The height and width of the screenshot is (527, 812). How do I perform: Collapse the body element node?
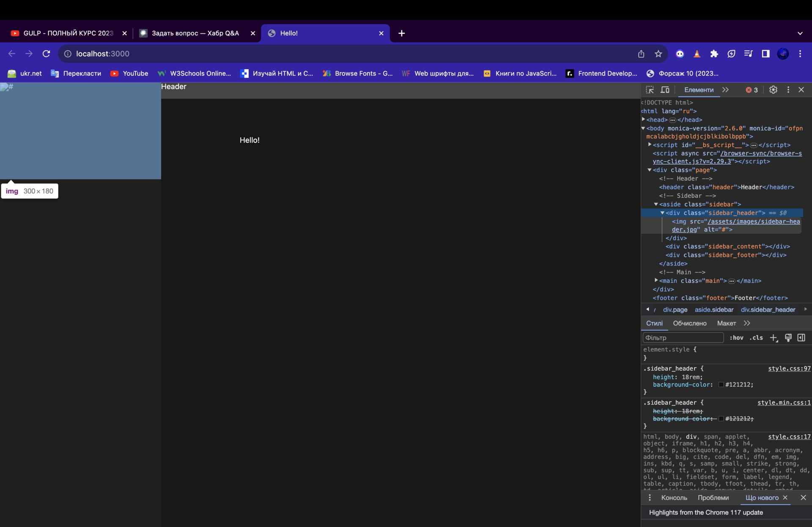pos(644,128)
